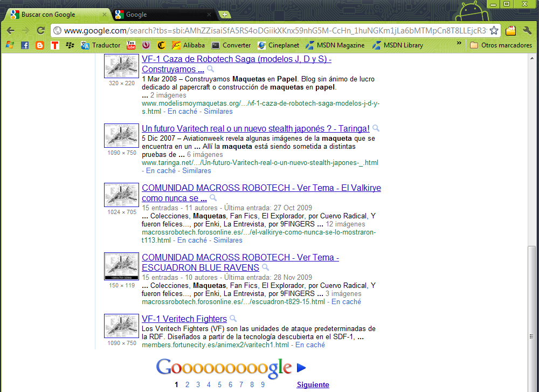Open El Valkirye como nunca se result
Image resolution: width=539 pixels, height=392 pixels.
click(261, 193)
